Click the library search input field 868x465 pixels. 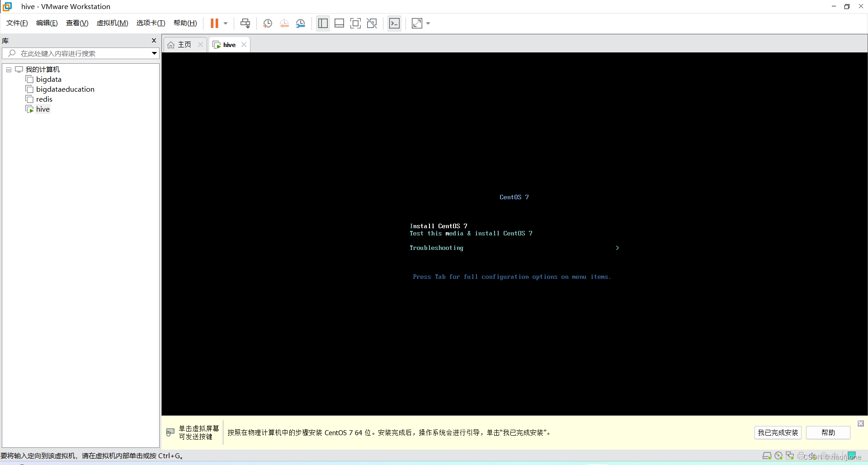[x=80, y=53]
